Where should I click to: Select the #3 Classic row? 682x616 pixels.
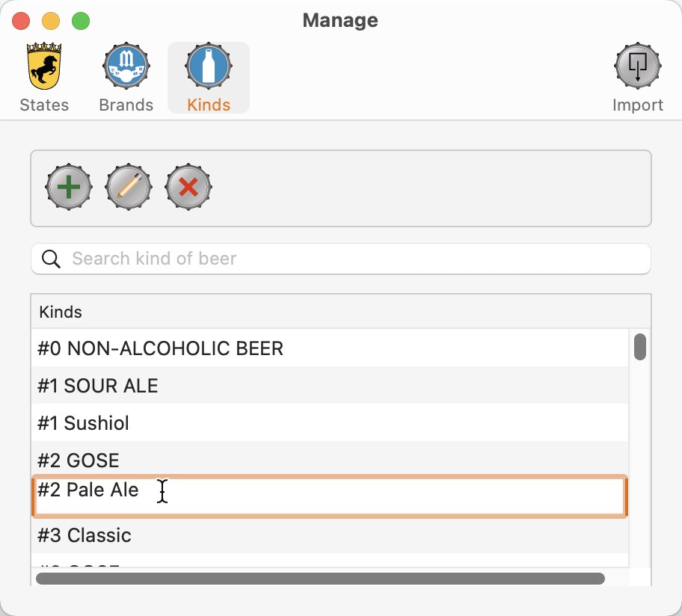point(330,535)
